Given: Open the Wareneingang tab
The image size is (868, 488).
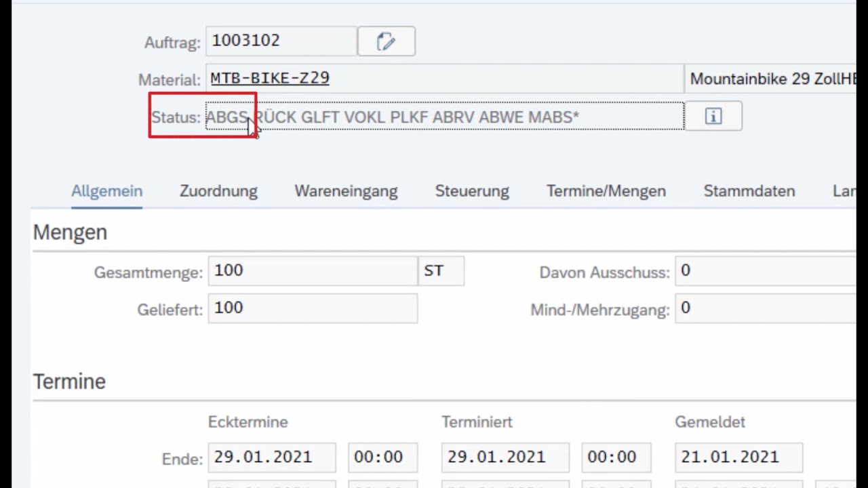Looking at the screenshot, I should pos(346,191).
